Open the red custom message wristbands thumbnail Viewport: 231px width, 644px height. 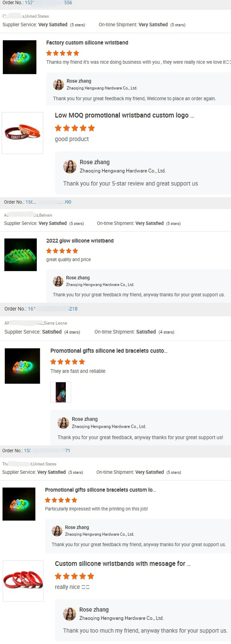pyautogui.click(x=23, y=581)
